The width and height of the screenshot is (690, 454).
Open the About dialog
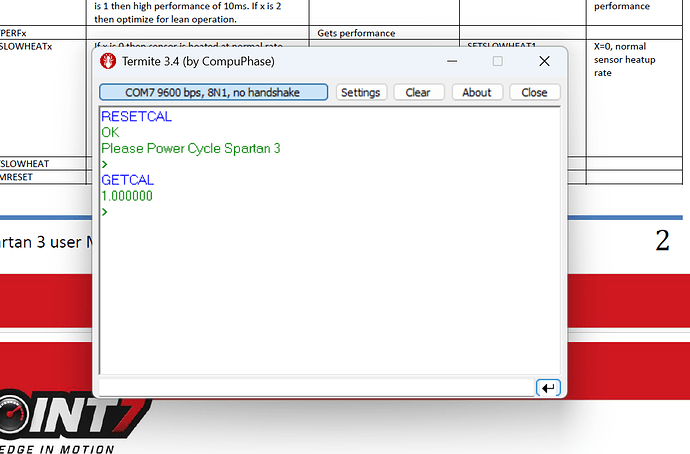coord(477,92)
